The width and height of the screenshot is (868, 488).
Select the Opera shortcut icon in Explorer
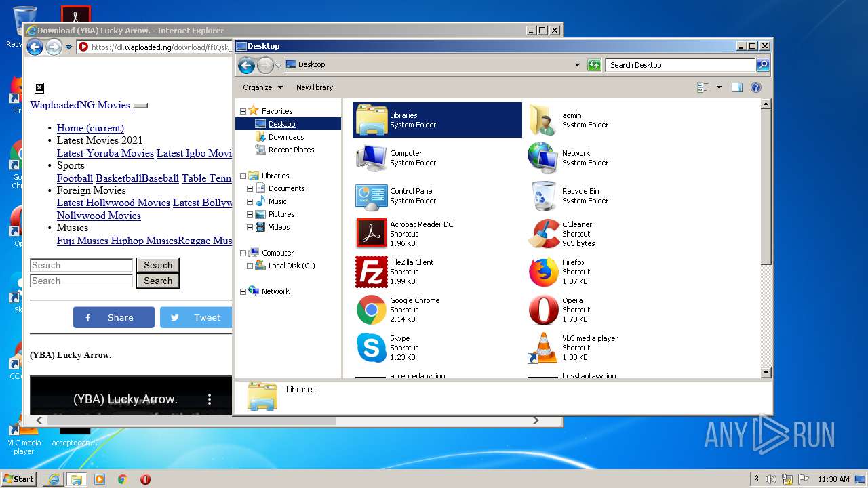pos(543,310)
